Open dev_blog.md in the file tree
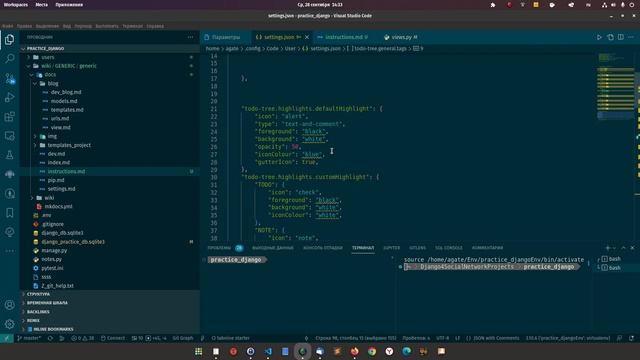640x360 pixels. pyautogui.click(x=66, y=92)
